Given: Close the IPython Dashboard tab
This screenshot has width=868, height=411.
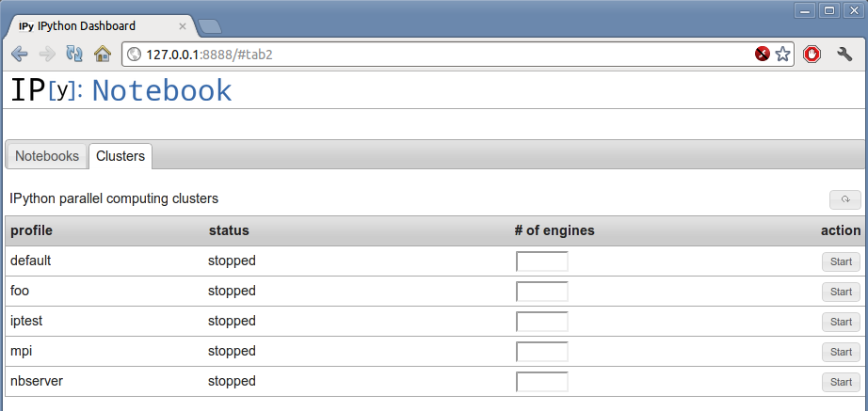Looking at the screenshot, I should (182, 26).
